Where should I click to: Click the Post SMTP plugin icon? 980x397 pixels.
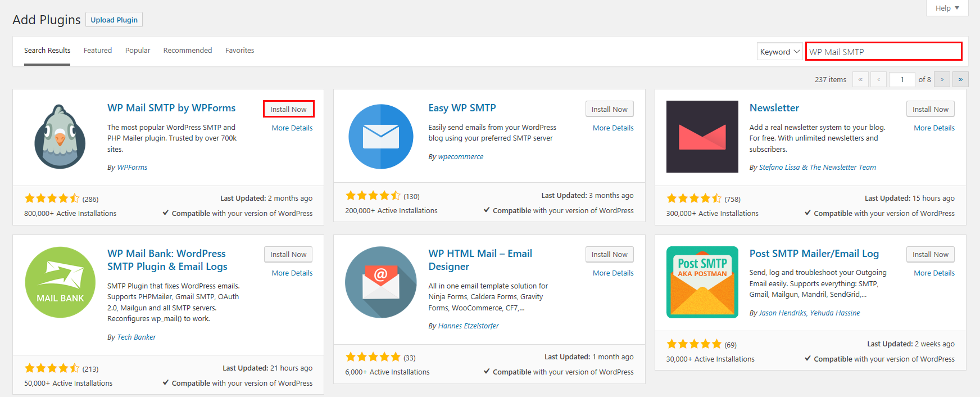pos(702,282)
